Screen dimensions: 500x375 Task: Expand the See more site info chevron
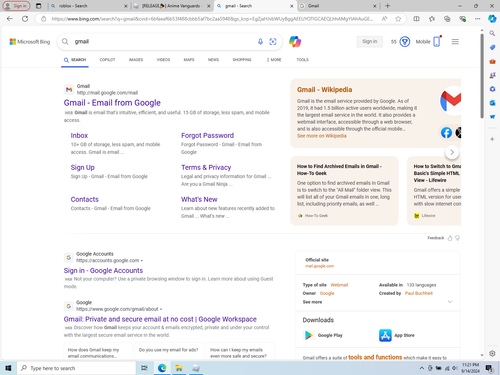(450, 302)
